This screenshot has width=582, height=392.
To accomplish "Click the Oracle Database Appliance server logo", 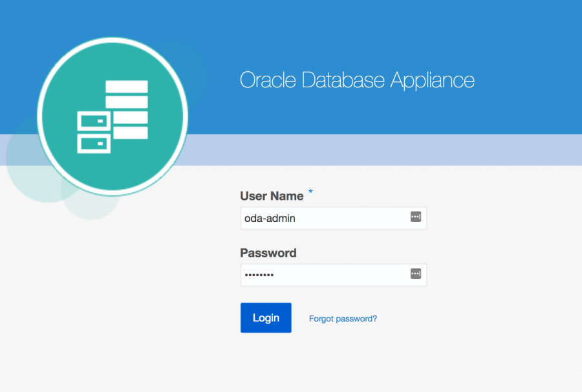I will click(113, 116).
